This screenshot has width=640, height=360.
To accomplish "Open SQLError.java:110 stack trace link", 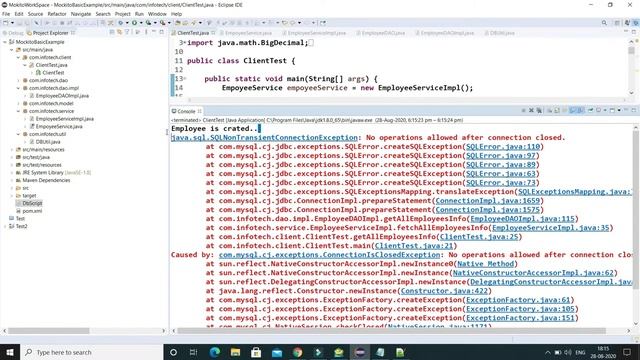I will click(x=503, y=147).
